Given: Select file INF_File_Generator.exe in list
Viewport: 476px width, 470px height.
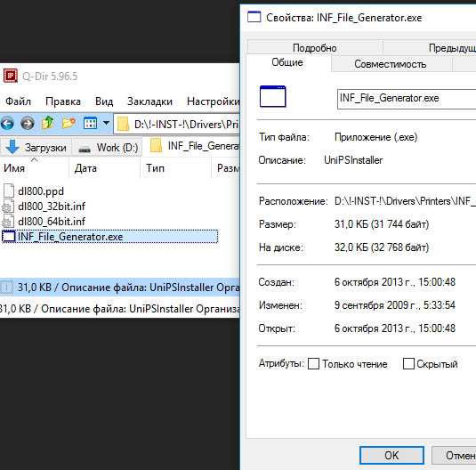Looking at the screenshot, I should (109, 237).
